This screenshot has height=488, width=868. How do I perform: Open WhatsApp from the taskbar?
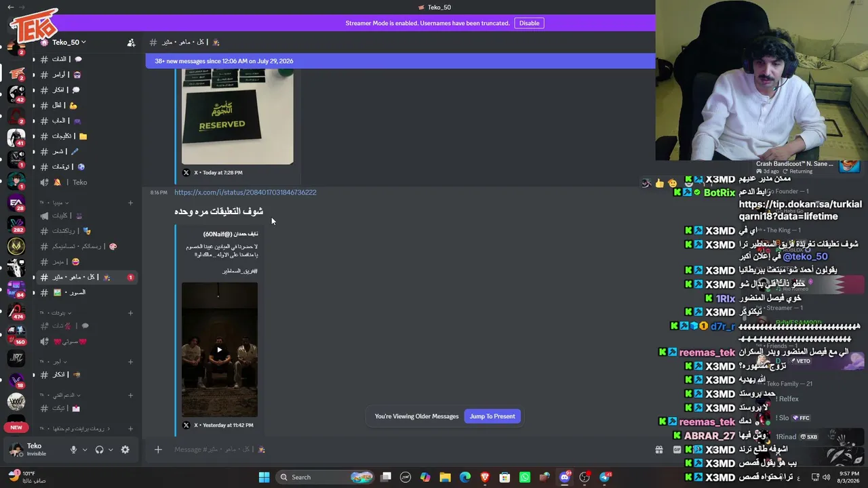coord(525,477)
